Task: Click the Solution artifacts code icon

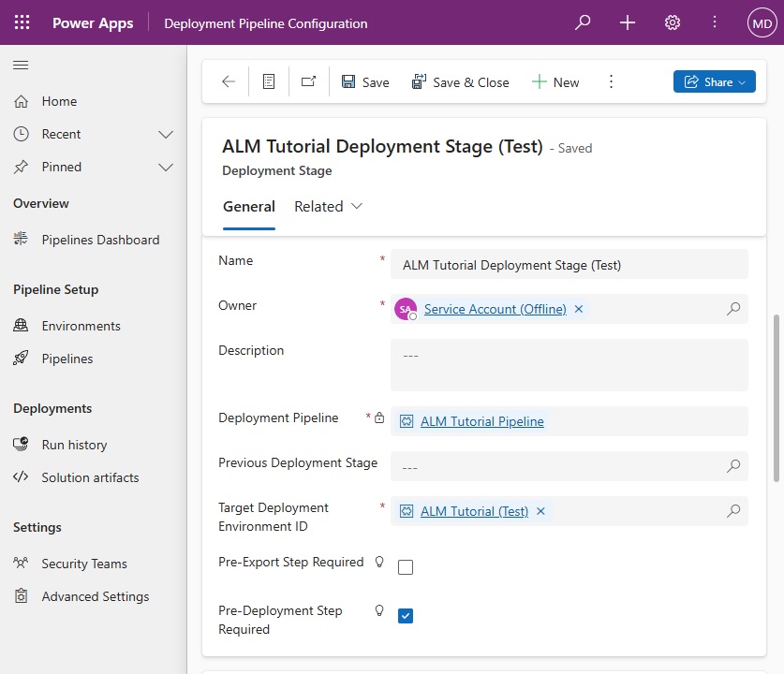Action: 21,476
